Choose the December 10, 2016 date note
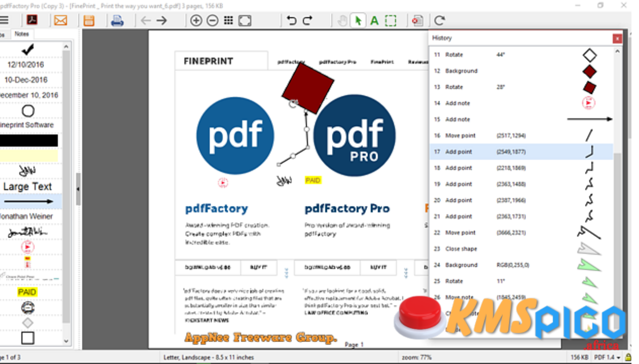 pyautogui.click(x=28, y=95)
